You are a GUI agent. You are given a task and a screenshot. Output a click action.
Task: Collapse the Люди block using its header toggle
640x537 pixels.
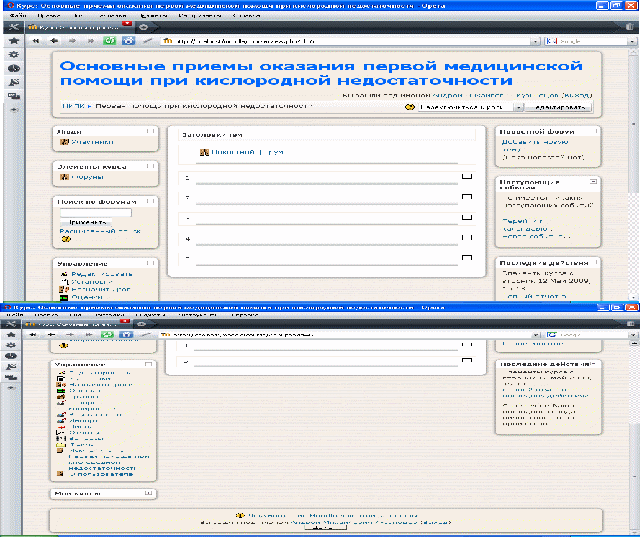pyautogui.click(x=149, y=131)
